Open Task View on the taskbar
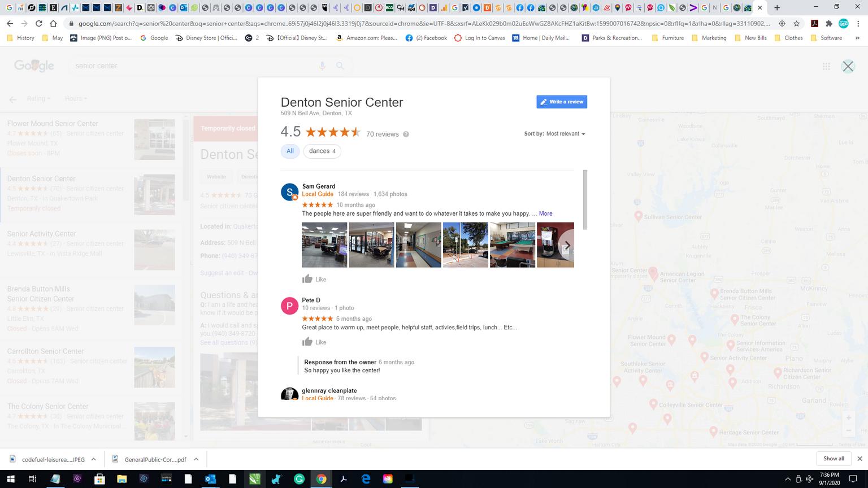Viewport: 868px width, 488px height. tap(32, 479)
